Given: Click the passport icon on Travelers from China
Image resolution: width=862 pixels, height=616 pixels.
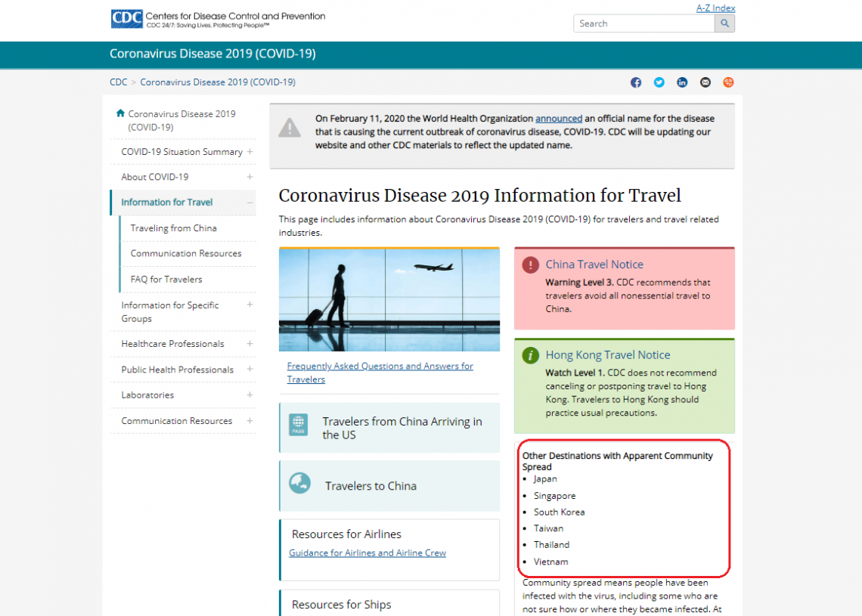Looking at the screenshot, I should tap(299, 425).
